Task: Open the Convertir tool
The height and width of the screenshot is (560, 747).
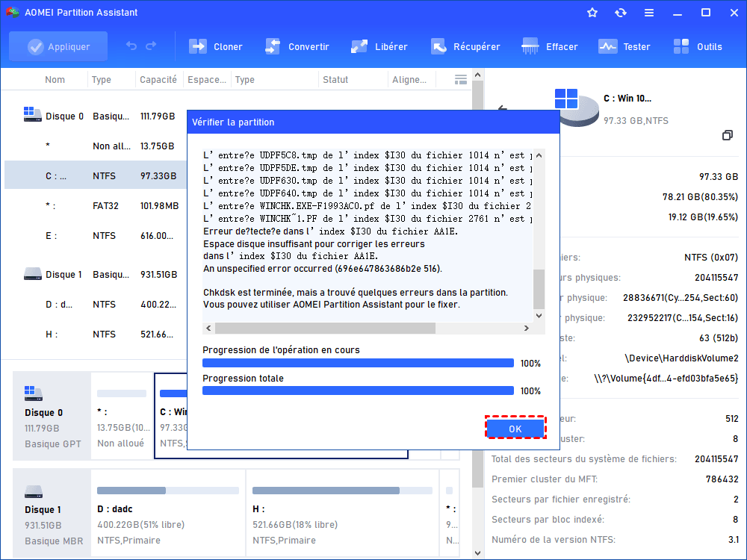Action: coord(273,46)
